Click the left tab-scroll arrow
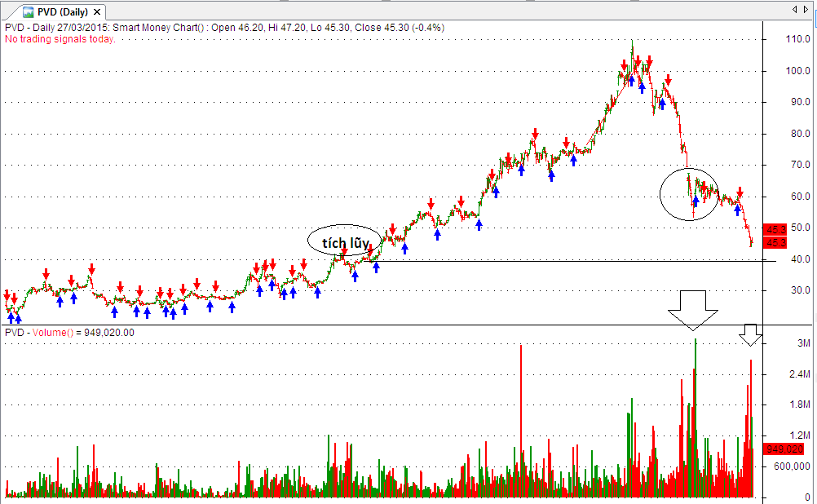Screen dimensions: 817x504 (795, 10)
